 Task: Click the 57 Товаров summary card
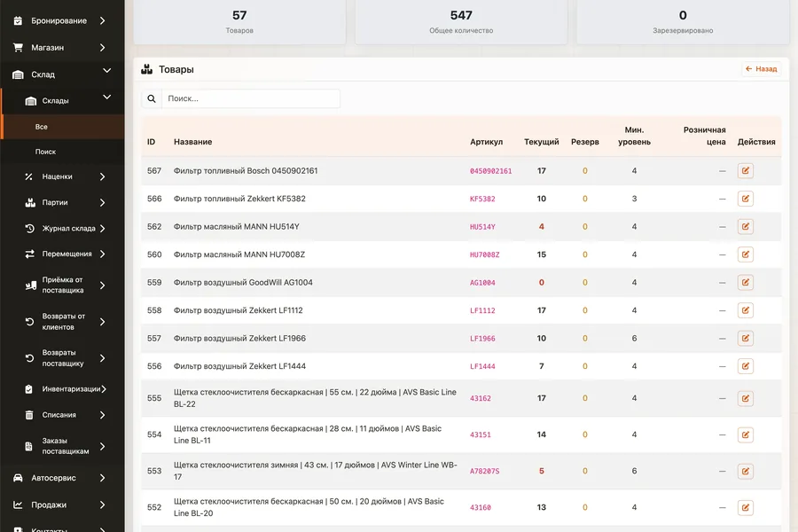239,22
